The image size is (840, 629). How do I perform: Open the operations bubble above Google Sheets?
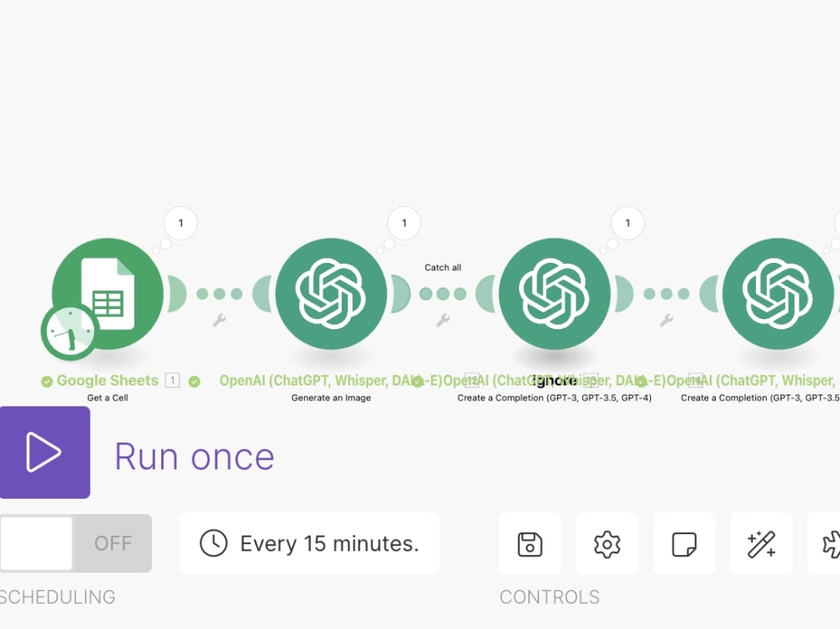181,223
